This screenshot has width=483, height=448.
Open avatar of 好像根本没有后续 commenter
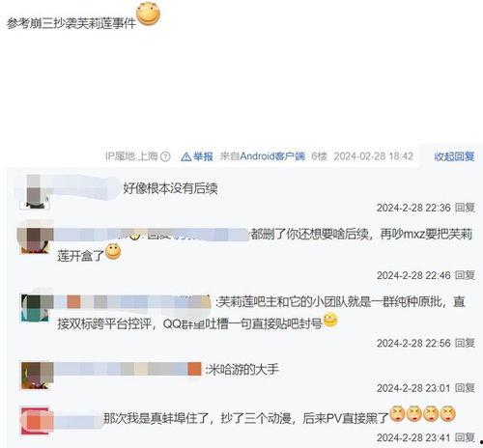35,192
